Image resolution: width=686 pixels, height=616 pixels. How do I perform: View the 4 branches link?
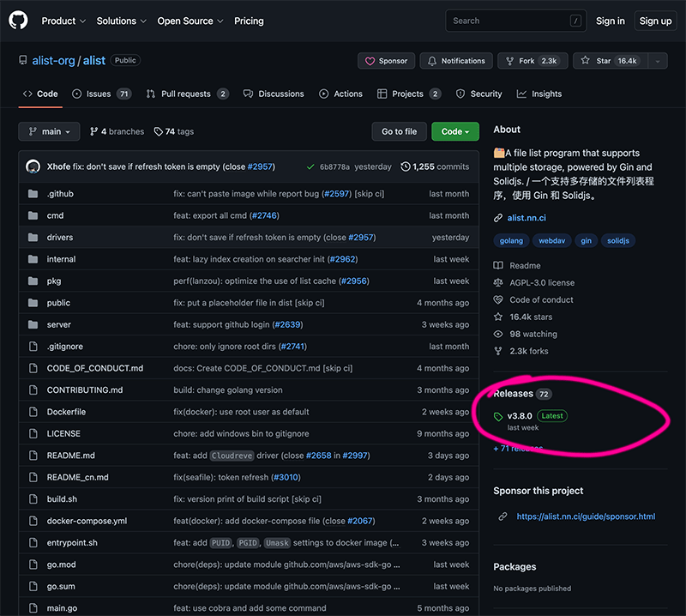117,131
